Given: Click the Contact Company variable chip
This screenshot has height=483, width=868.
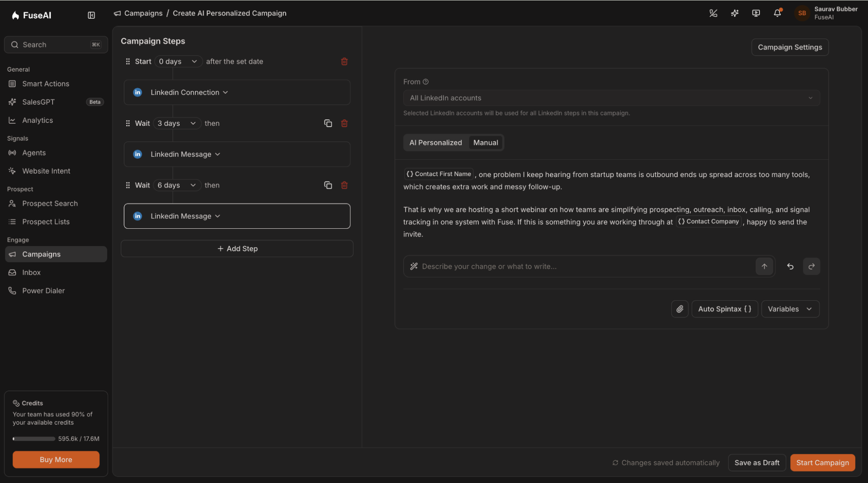Looking at the screenshot, I should (708, 222).
